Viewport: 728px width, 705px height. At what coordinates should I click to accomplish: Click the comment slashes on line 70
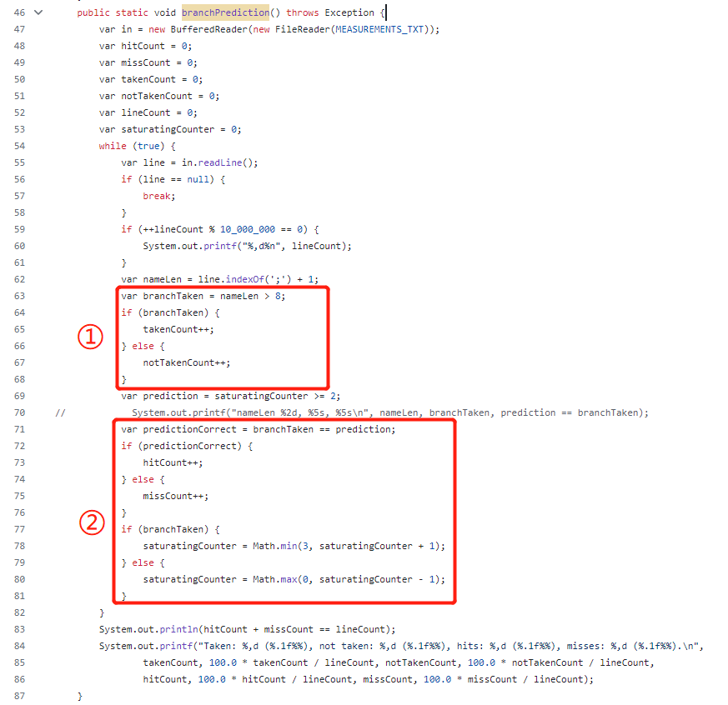tap(60, 412)
